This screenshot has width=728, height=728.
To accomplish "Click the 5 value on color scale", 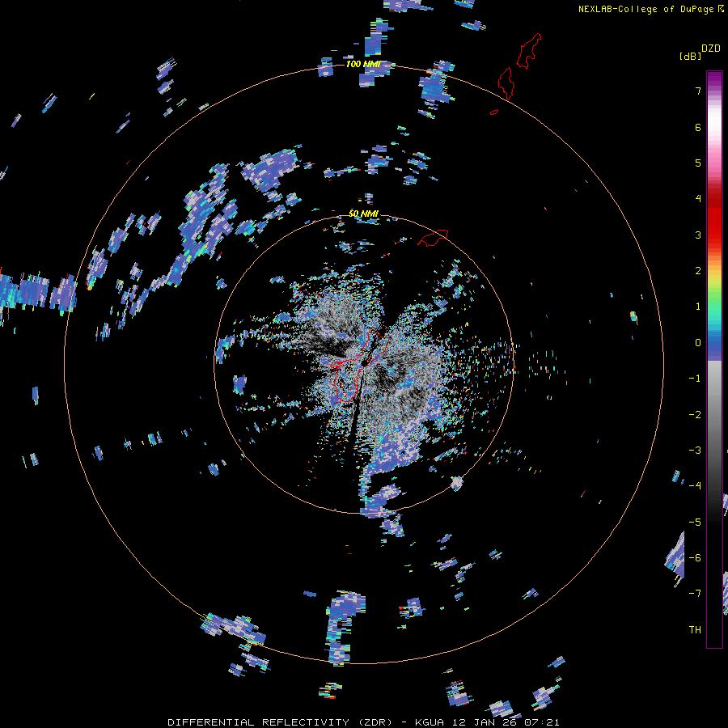I will (698, 163).
